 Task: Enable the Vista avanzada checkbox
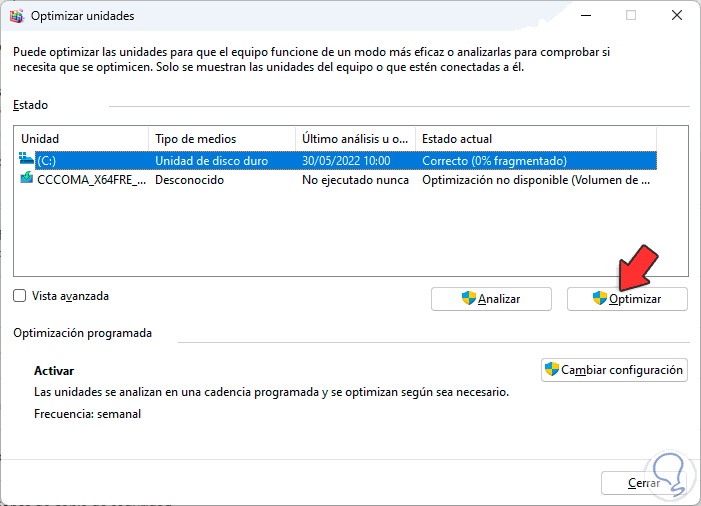tap(20, 296)
